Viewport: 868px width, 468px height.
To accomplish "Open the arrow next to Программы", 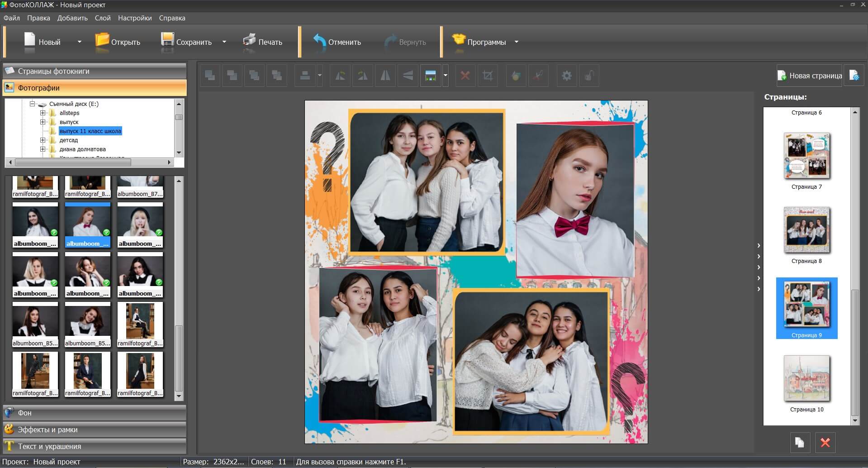I will tap(516, 42).
